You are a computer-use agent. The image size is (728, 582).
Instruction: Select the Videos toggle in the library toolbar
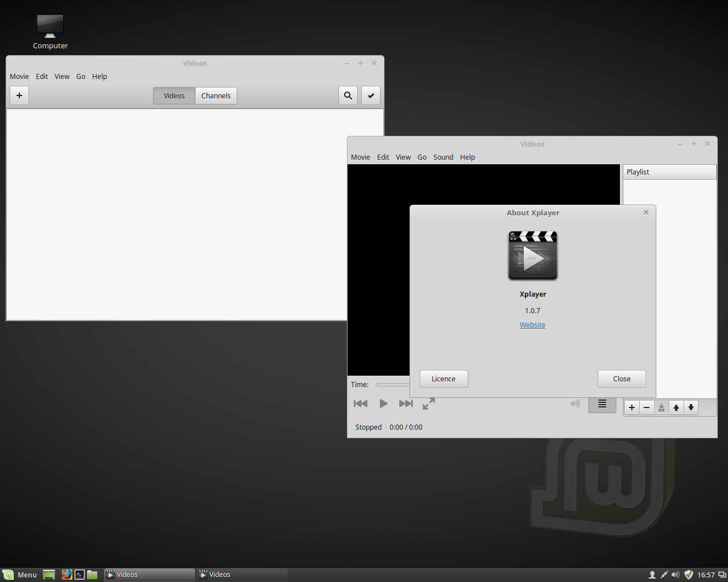pos(174,95)
